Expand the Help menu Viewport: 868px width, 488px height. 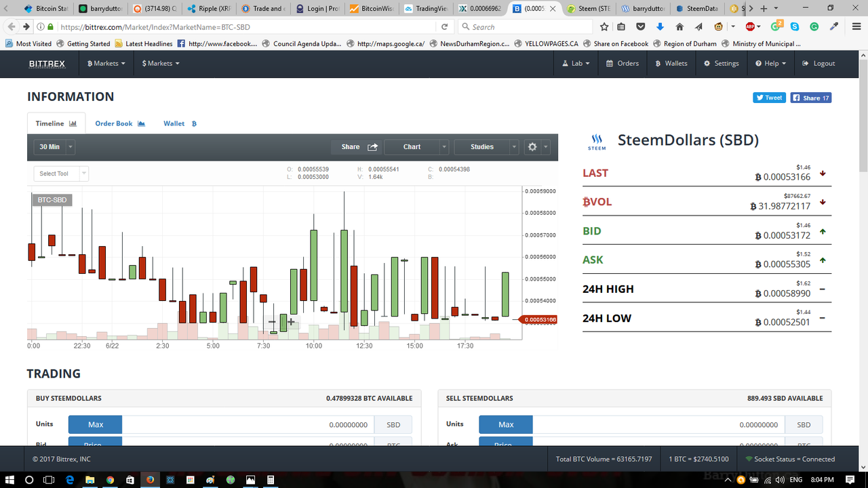pos(771,64)
